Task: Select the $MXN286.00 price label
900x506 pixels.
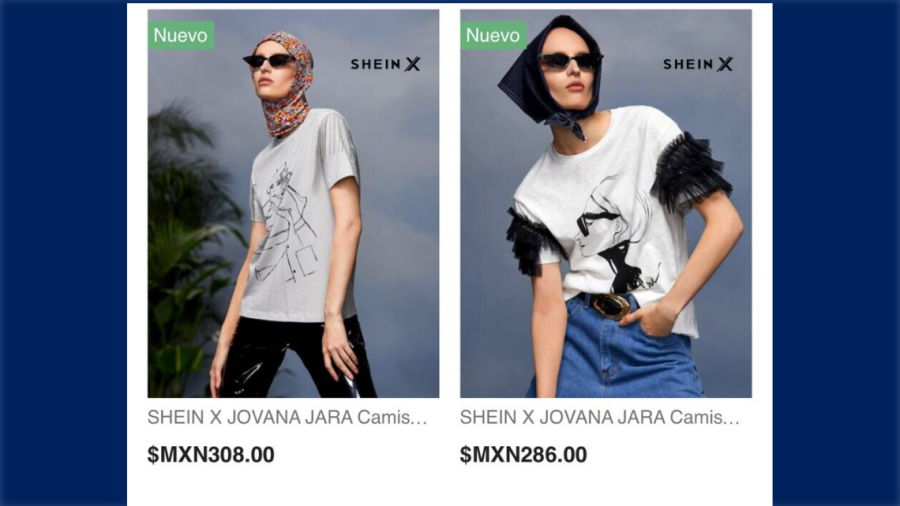Action: pyautogui.click(x=523, y=455)
